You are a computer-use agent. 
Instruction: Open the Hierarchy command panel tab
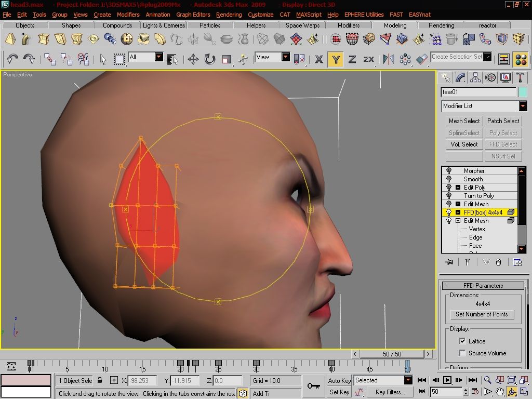point(475,78)
